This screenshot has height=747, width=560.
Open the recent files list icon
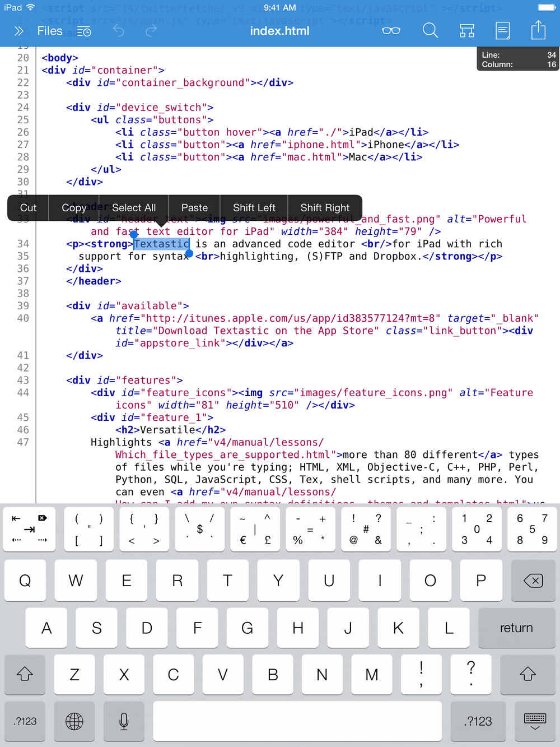[x=84, y=31]
